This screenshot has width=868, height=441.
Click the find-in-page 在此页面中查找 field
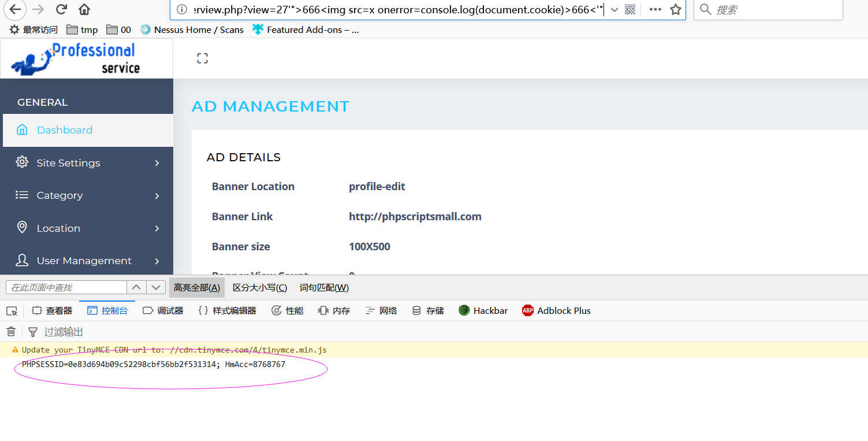coord(66,287)
